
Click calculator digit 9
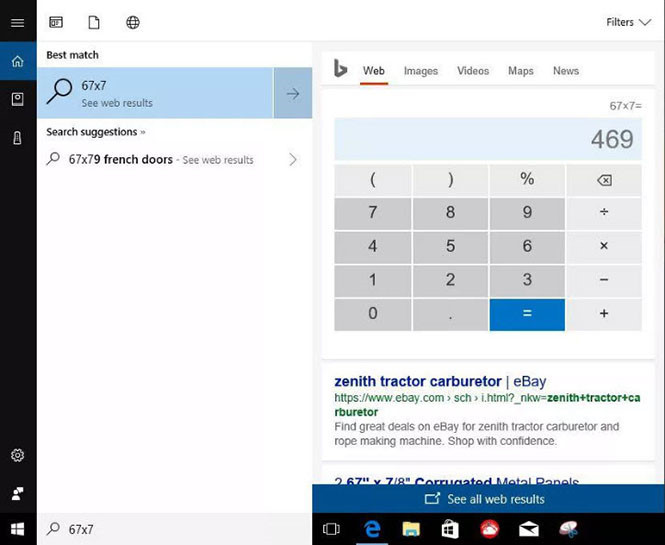527,212
